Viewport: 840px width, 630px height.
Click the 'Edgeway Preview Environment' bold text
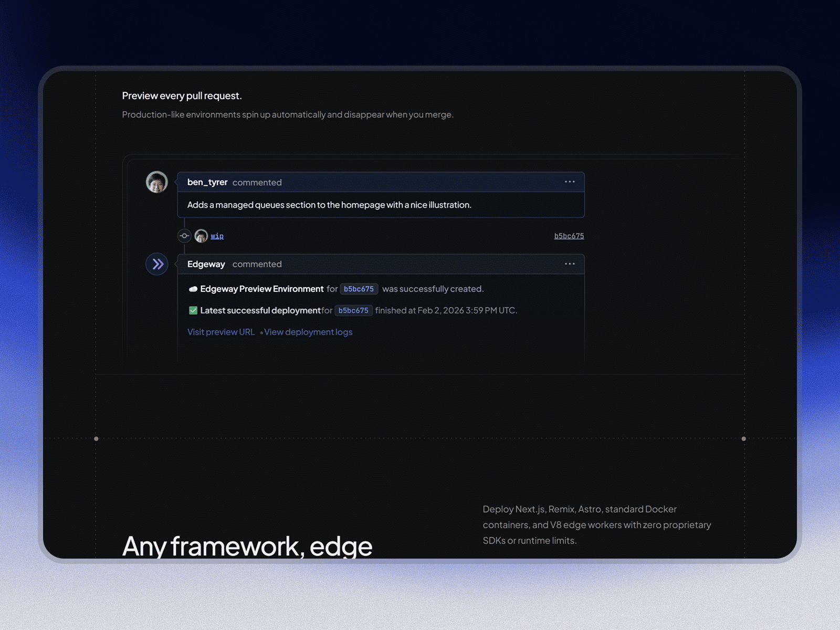(x=262, y=289)
